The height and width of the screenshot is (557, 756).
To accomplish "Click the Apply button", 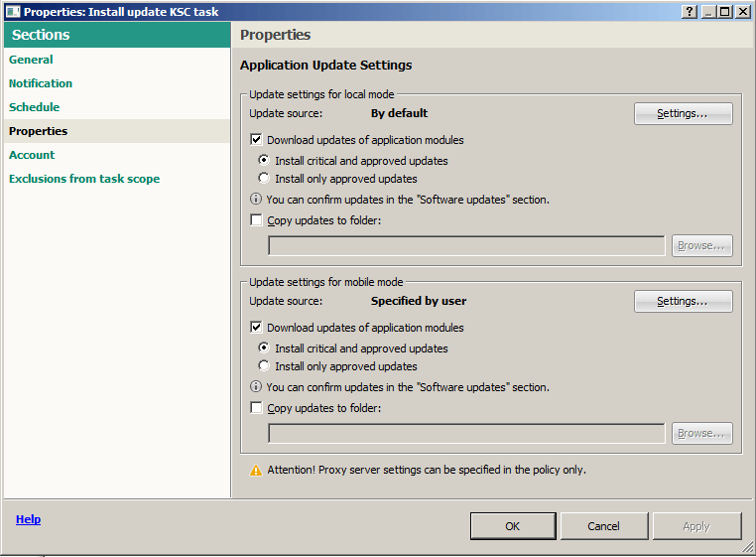I will [x=696, y=526].
